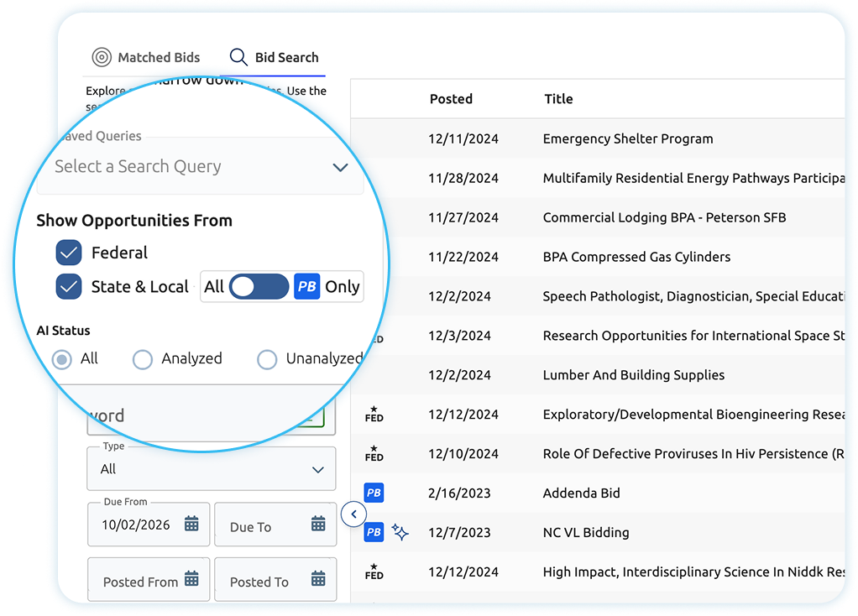Toggle the All / PB Only switch
The width and height of the screenshot is (858, 616).
(259, 287)
